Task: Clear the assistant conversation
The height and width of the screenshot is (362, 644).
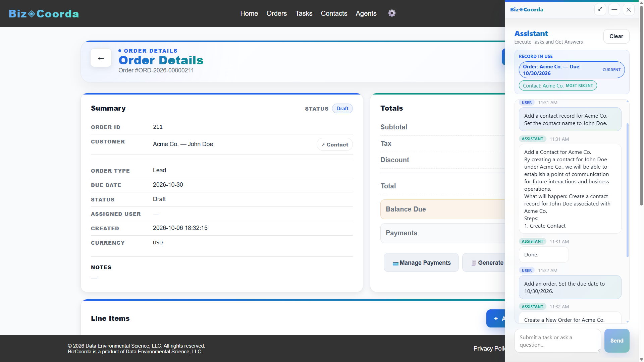Action: [x=616, y=36]
